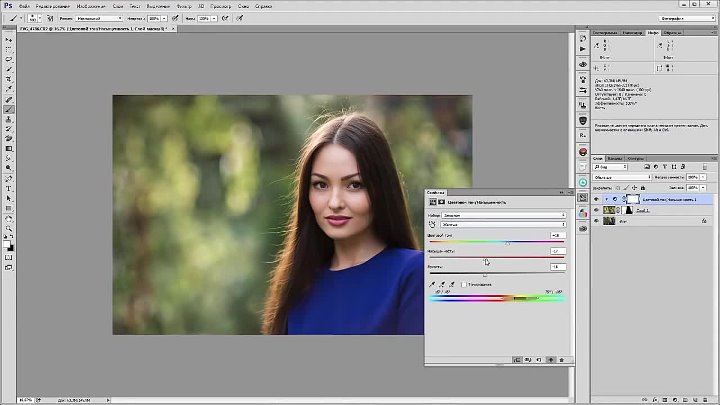
Task: Click the reset adjustment button in Properties
Action: point(540,359)
